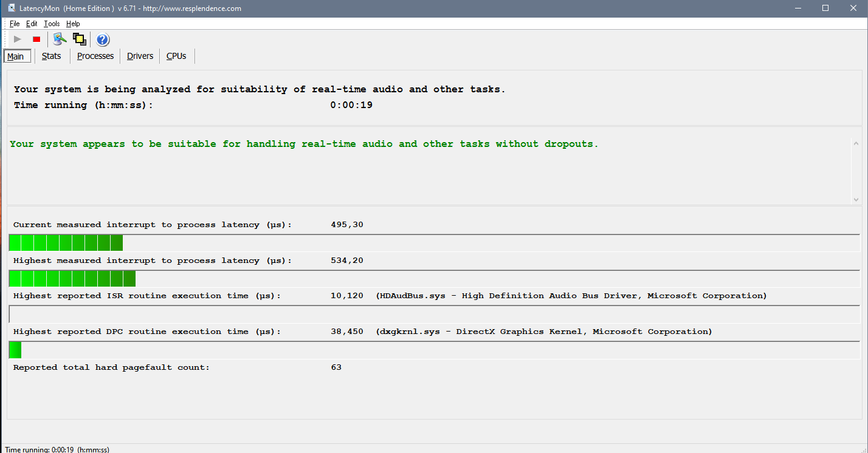Close the LatencyMon window
Image resolution: width=868 pixels, height=453 pixels.
pyautogui.click(x=853, y=9)
